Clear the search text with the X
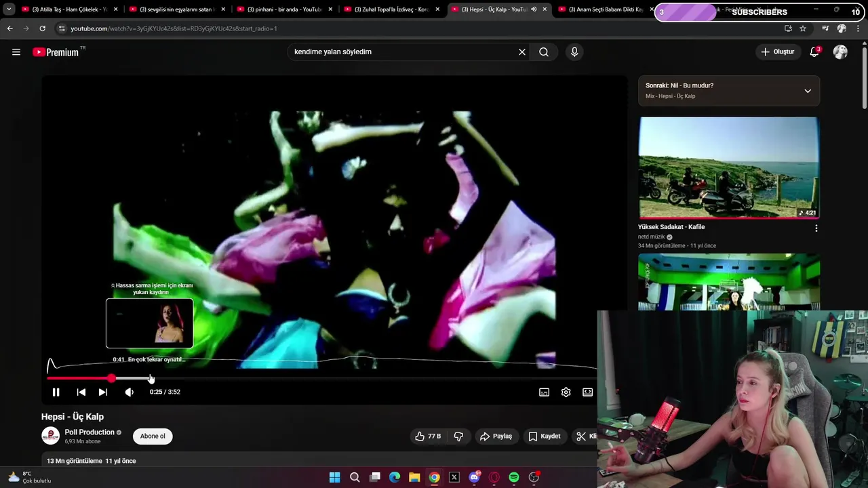 click(522, 52)
